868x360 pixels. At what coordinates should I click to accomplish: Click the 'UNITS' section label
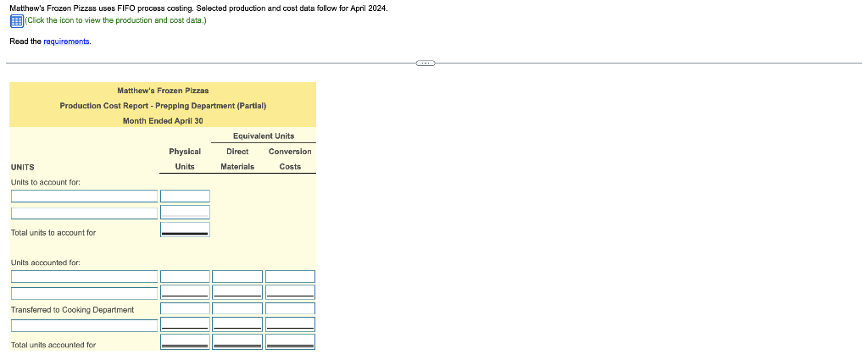(x=22, y=167)
